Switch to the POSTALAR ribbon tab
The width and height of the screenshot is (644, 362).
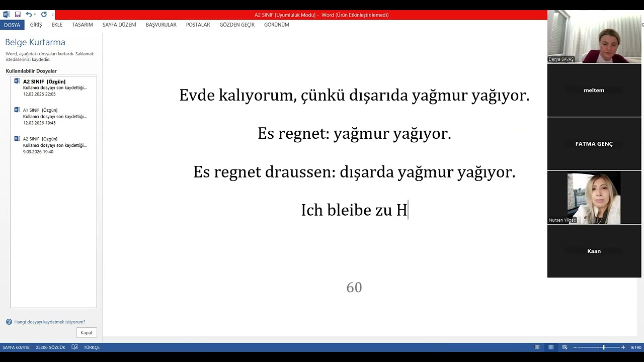point(198,25)
